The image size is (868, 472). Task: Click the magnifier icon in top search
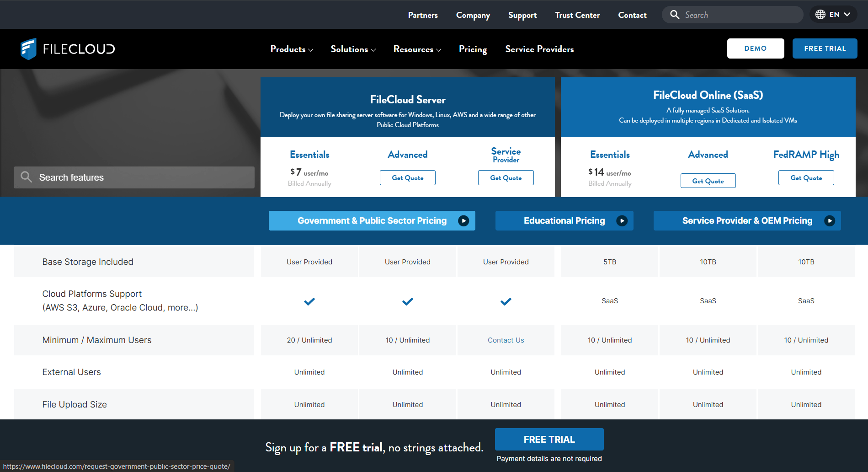point(675,15)
